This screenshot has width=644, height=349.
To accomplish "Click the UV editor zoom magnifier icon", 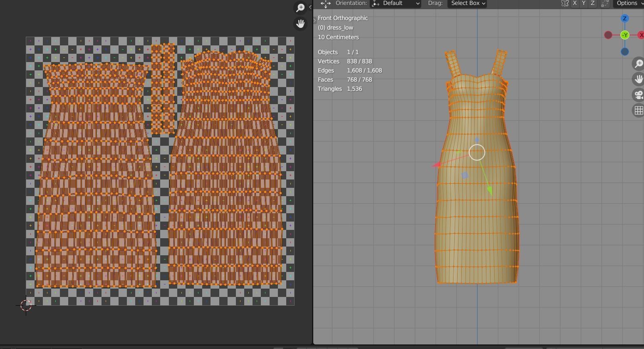I will [300, 8].
